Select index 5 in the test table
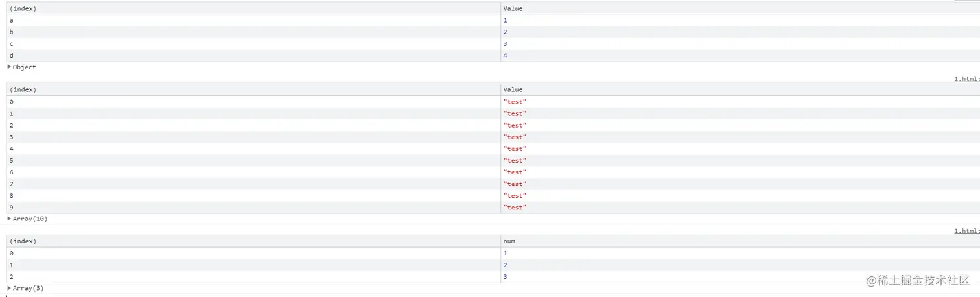980x297 pixels. pyautogui.click(x=11, y=160)
